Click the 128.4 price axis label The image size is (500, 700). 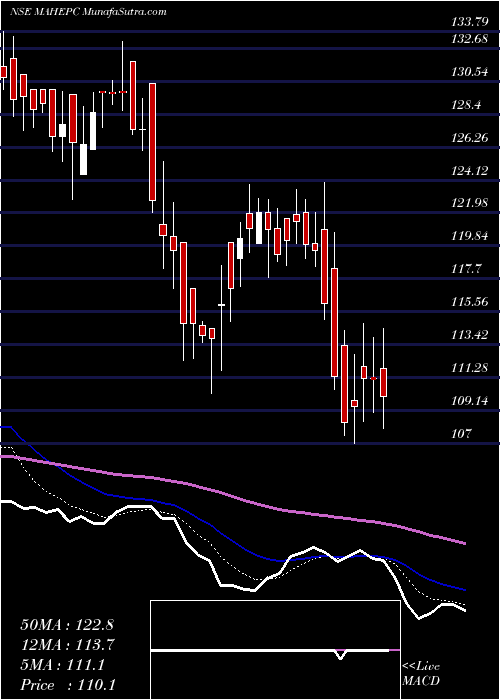point(466,105)
